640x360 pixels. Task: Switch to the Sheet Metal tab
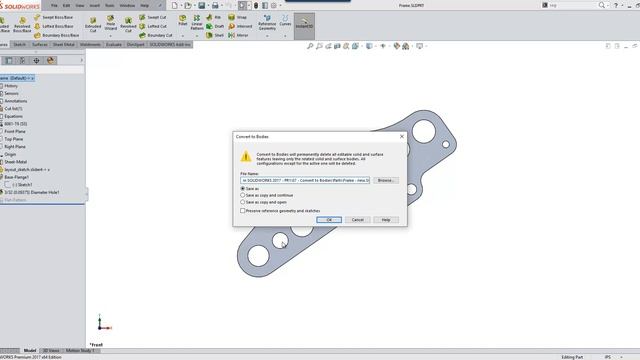pos(64,44)
